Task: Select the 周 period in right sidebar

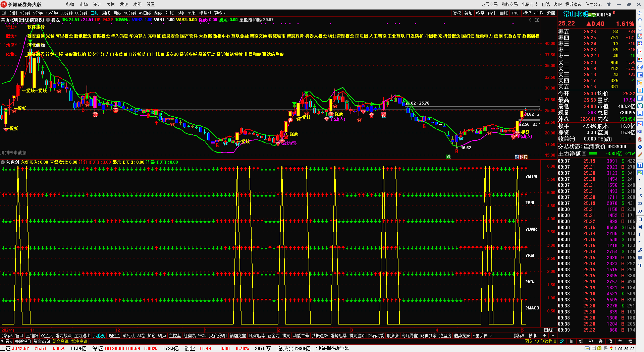Action: (640, 227)
